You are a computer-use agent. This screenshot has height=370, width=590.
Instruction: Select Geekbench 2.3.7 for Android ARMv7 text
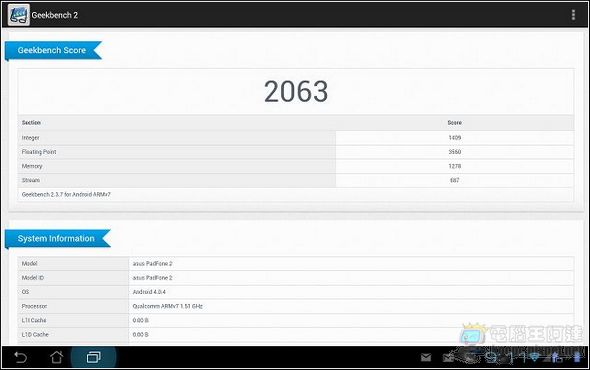66,195
